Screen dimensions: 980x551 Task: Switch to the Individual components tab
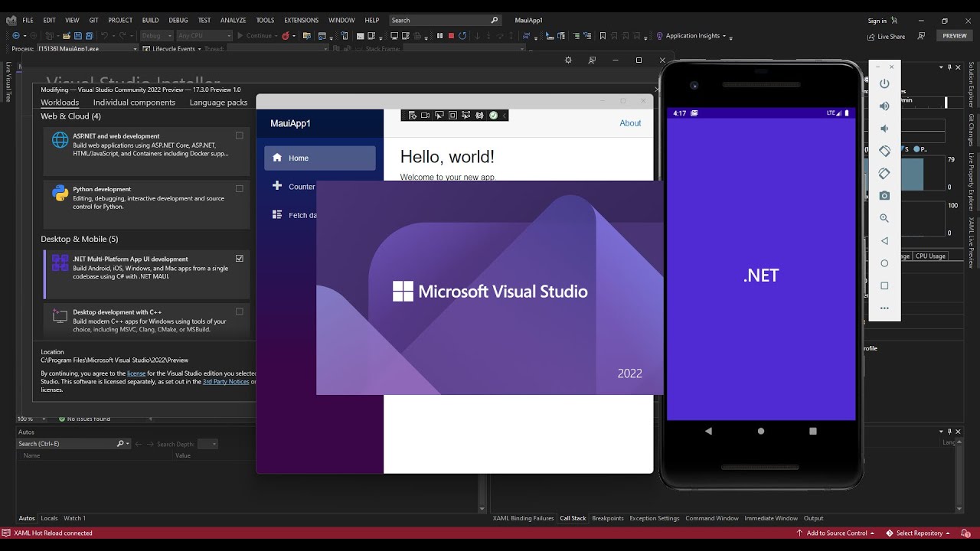[x=134, y=102]
